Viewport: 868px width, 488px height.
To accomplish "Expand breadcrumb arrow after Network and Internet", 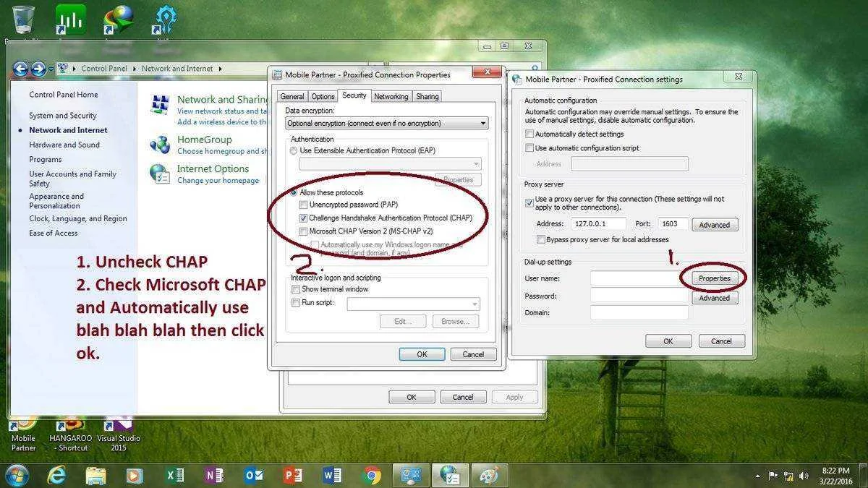I will [x=220, y=69].
